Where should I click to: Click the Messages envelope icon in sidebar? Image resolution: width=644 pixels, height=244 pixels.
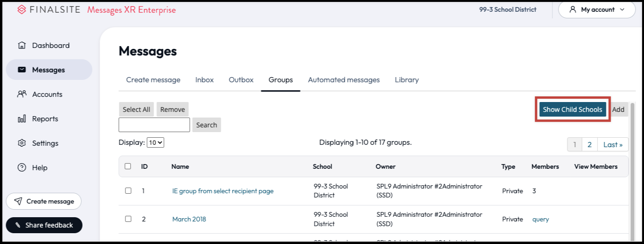(22, 70)
